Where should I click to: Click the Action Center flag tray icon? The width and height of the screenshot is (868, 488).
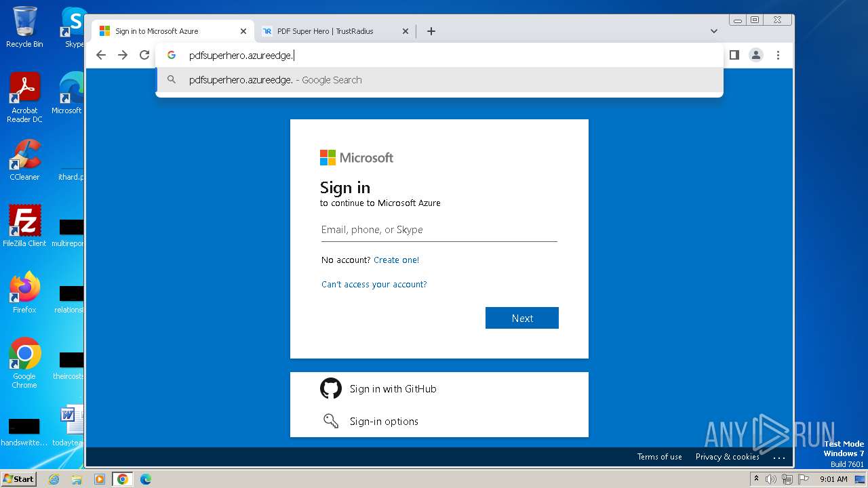(803, 479)
